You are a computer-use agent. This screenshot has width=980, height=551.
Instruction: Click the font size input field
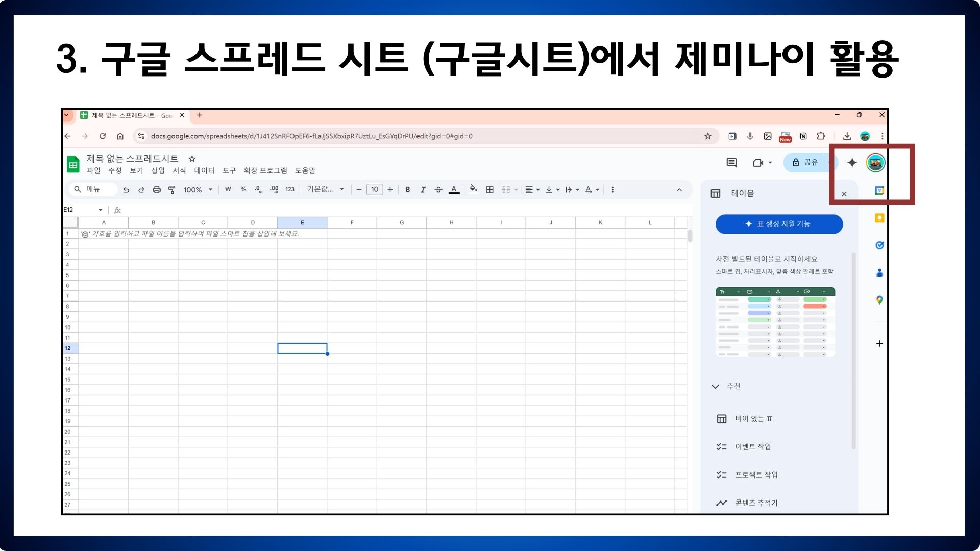(x=374, y=190)
